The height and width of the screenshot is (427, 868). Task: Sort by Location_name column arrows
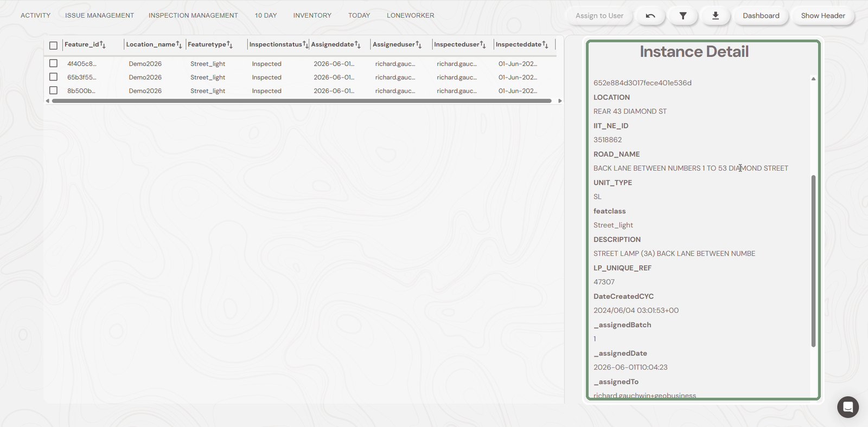(179, 44)
